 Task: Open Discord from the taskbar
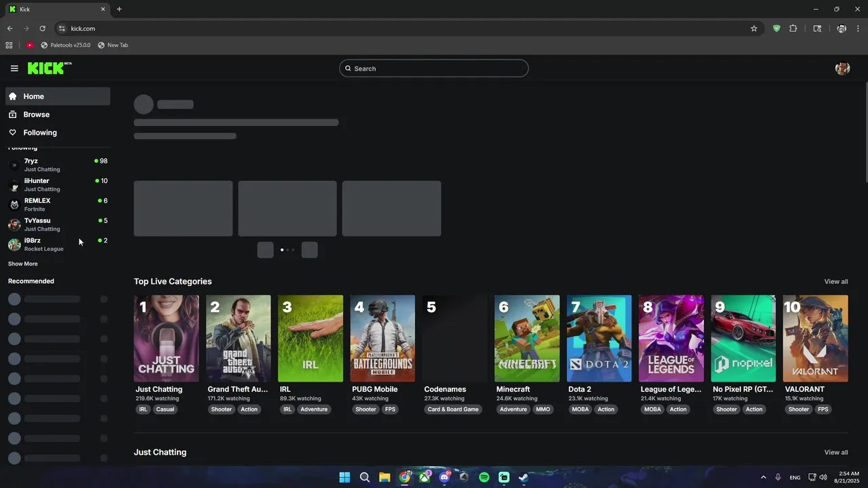[444, 477]
